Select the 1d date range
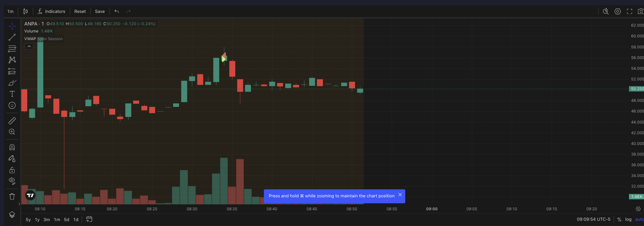This screenshot has height=226, width=644. tap(76, 220)
